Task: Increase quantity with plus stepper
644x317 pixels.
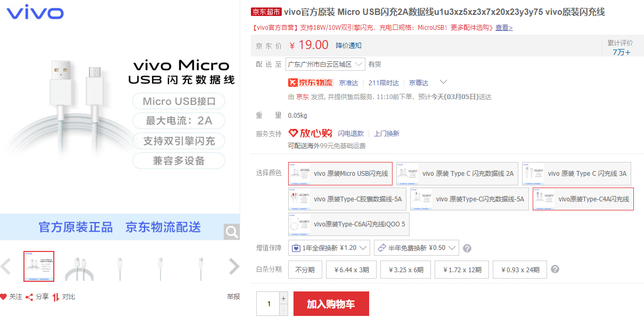Action: point(283,298)
